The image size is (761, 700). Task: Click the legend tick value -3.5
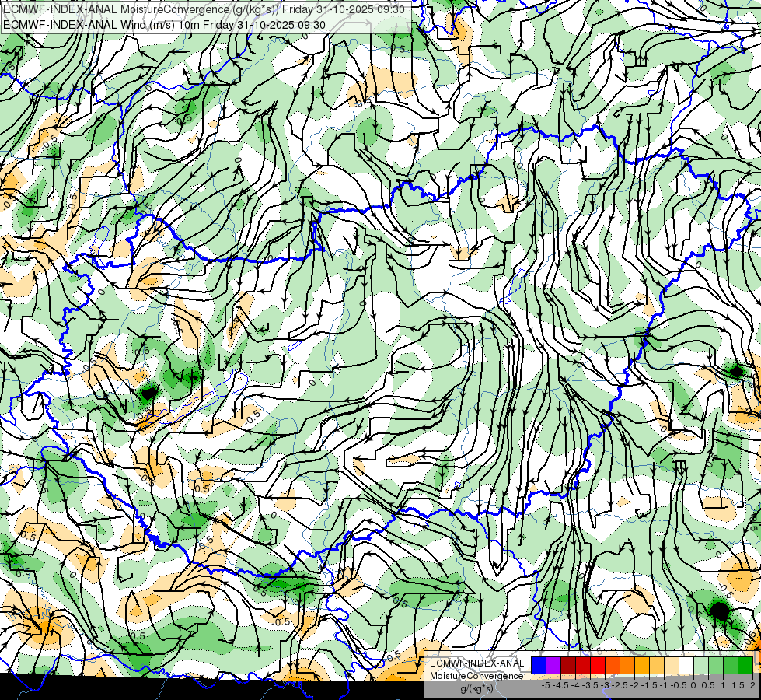(x=590, y=685)
